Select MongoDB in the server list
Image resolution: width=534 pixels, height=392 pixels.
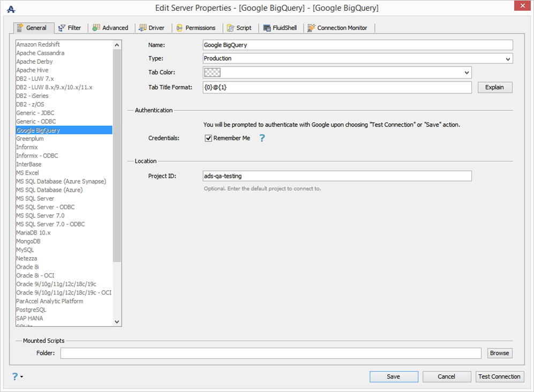coord(64,241)
